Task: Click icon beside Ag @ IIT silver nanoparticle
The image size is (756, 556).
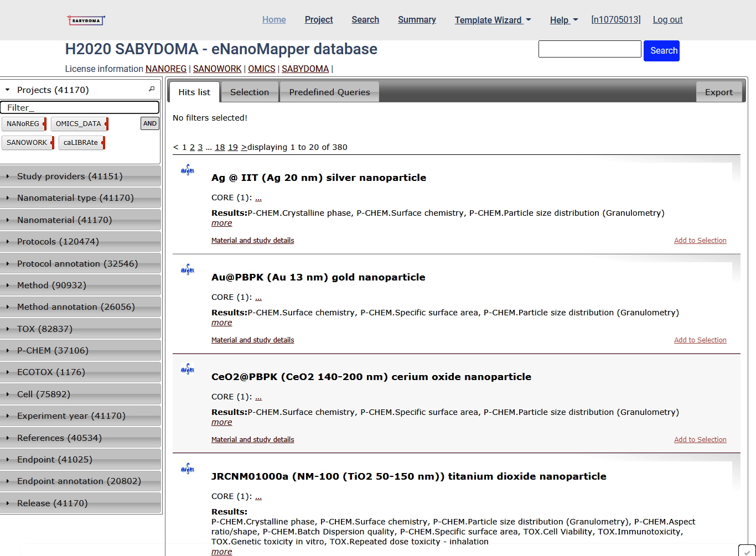Action: point(188,170)
